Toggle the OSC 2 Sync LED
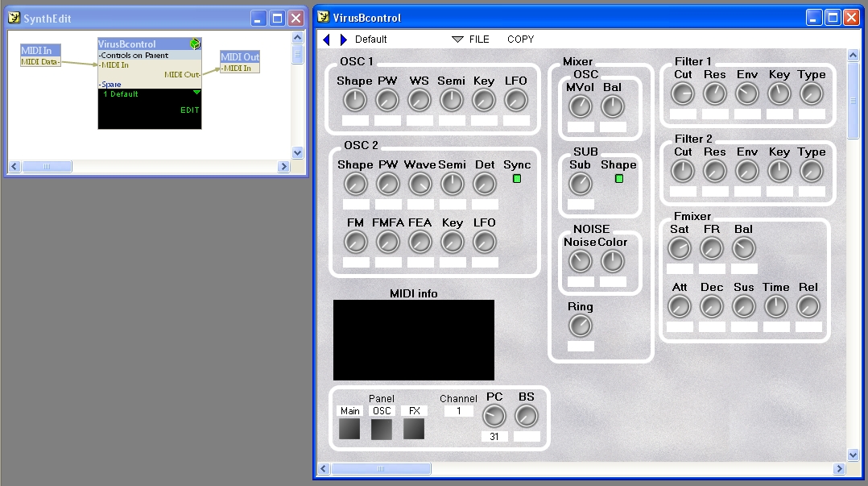 coord(517,178)
